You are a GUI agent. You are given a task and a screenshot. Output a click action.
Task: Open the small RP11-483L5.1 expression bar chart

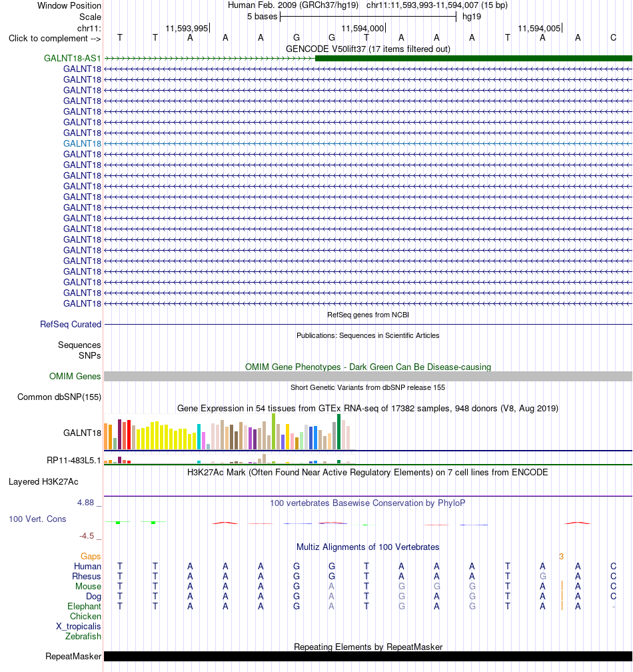[x=230, y=459]
